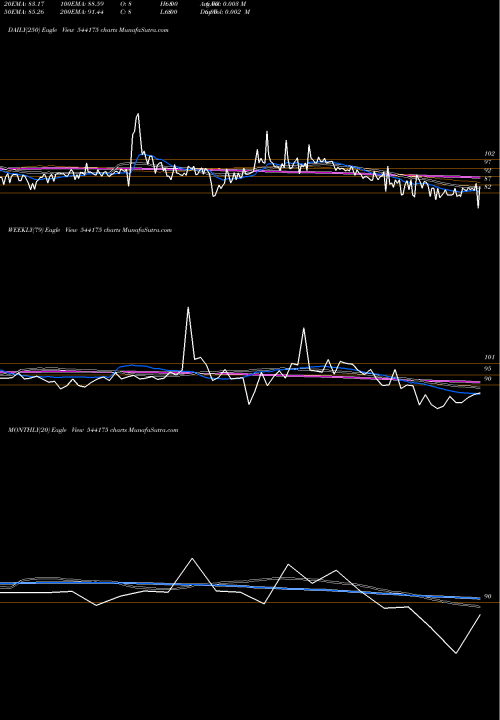Click the 90 price label on weekly chart
500x720 pixels.
(488, 379)
